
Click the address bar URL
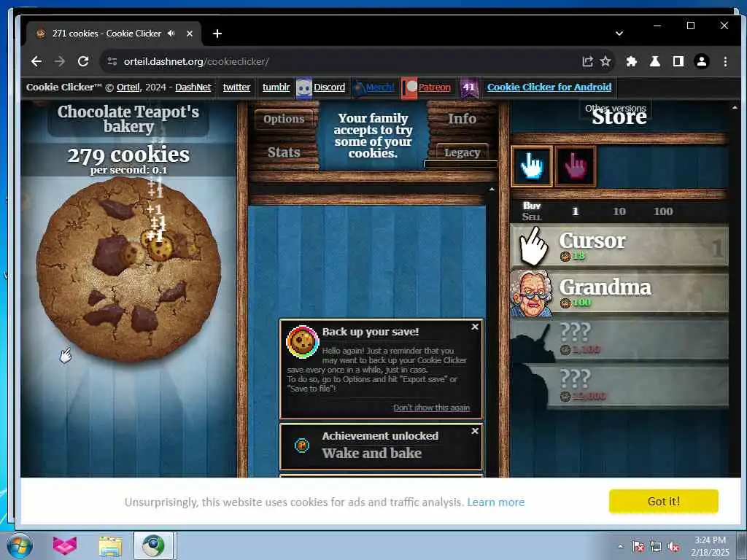[x=196, y=61]
